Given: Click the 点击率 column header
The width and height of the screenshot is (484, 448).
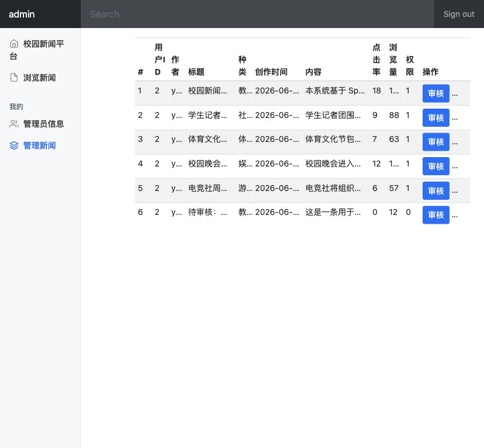Looking at the screenshot, I should coord(376,60).
